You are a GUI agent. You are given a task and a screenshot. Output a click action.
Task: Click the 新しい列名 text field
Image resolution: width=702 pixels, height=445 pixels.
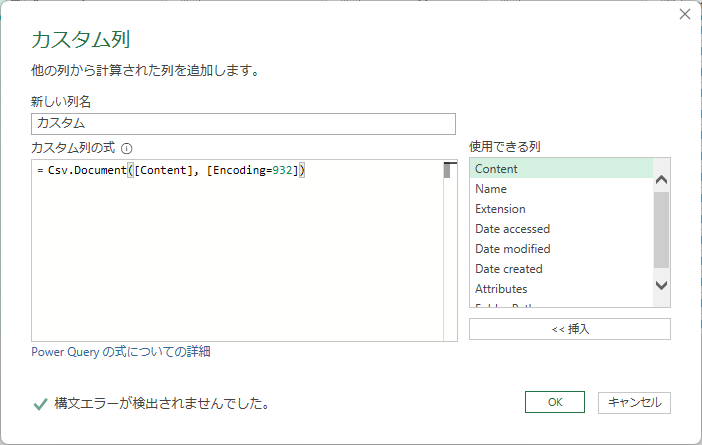coord(243,123)
